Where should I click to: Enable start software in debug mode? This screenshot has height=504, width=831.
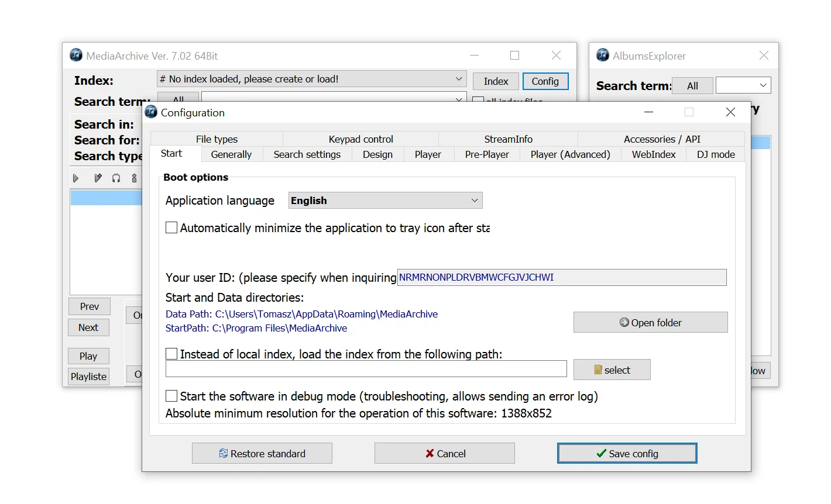click(x=171, y=396)
